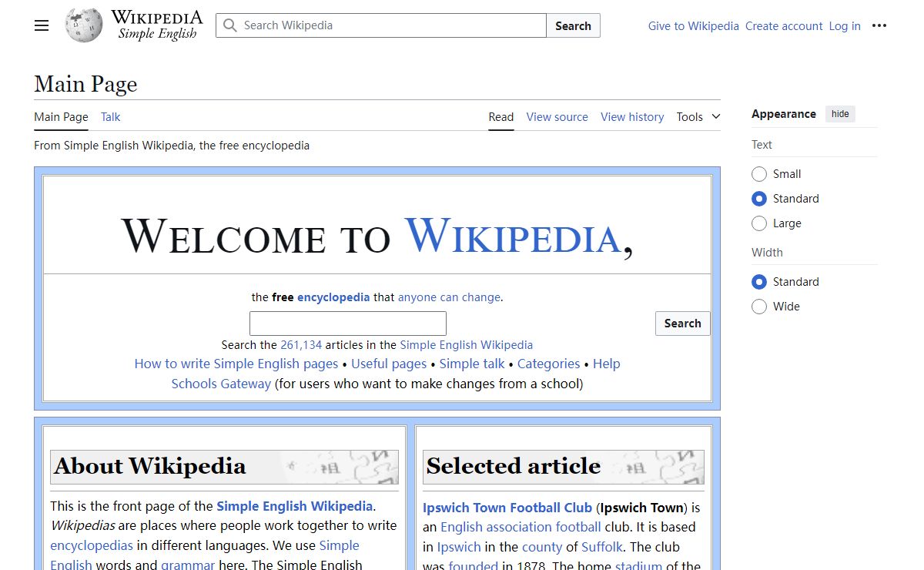Choose Wide width option
The width and height of the screenshot is (924, 570).
pyautogui.click(x=759, y=307)
